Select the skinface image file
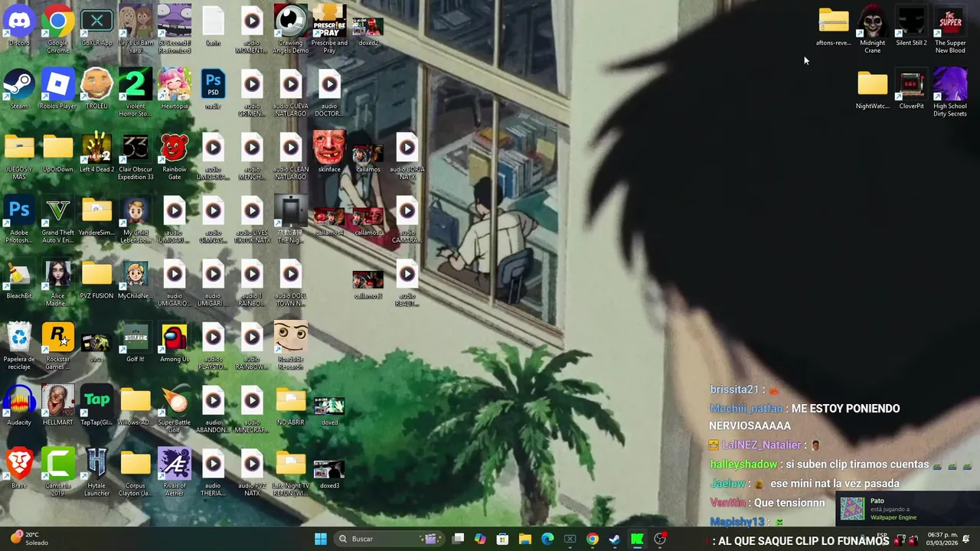 tap(329, 152)
